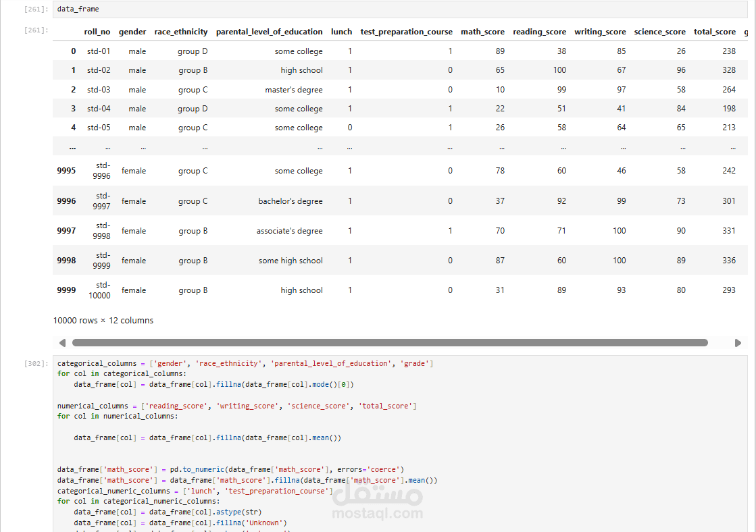Click the left arrow of the horizontal scrollbar
Screen dimensions: 756x532
(63, 343)
